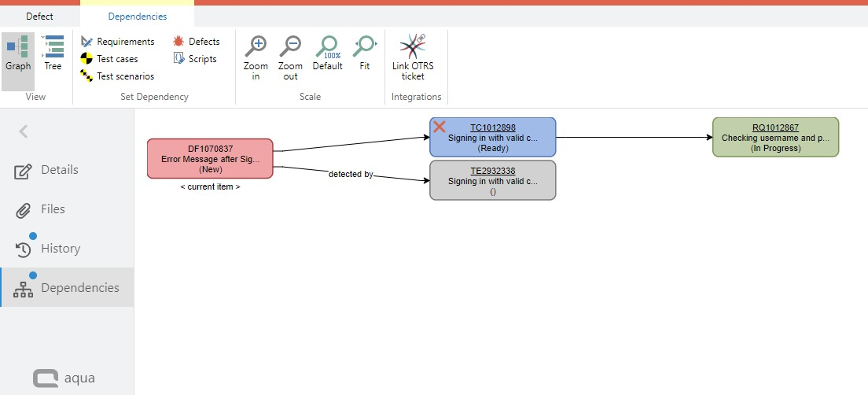Open the History section in the sidebar
This screenshot has width=868, height=395.
[61, 249]
